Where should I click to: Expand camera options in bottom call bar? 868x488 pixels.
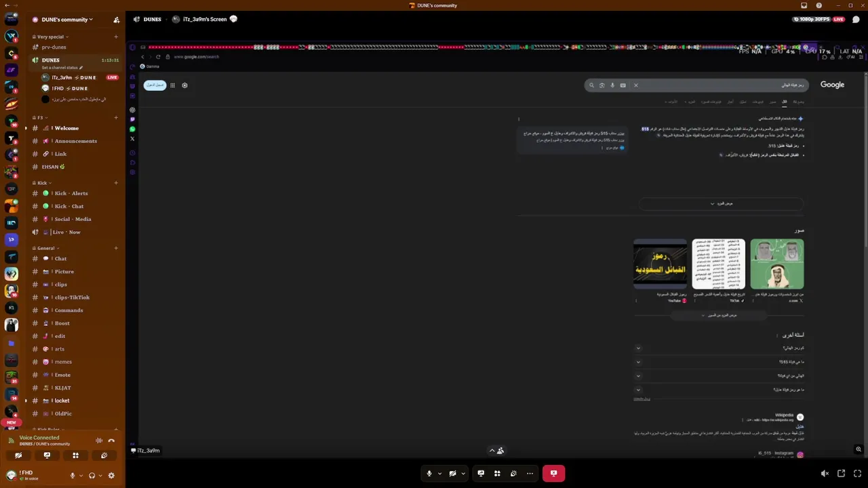(x=463, y=473)
